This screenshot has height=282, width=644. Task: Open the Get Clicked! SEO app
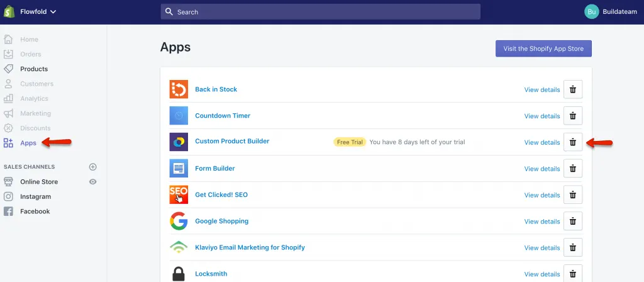(x=221, y=195)
